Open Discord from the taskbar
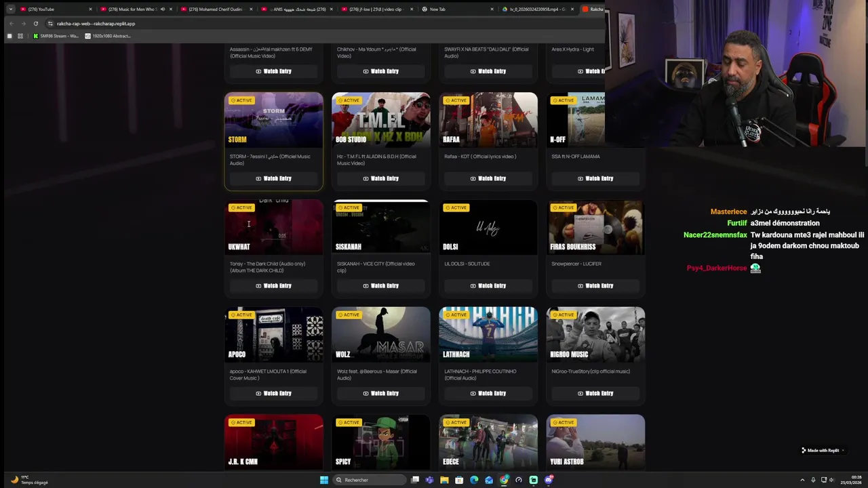Image resolution: width=868 pixels, height=488 pixels. click(549, 480)
